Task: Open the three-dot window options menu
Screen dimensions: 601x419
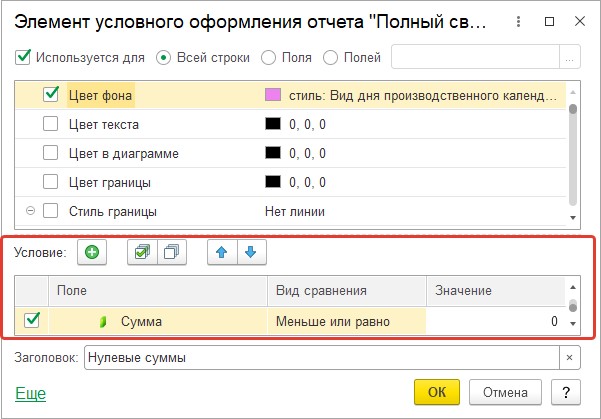Action: (518, 21)
